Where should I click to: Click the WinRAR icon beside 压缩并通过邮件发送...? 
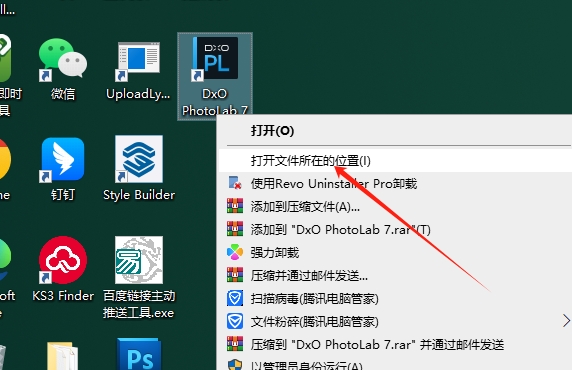coord(235,275)
